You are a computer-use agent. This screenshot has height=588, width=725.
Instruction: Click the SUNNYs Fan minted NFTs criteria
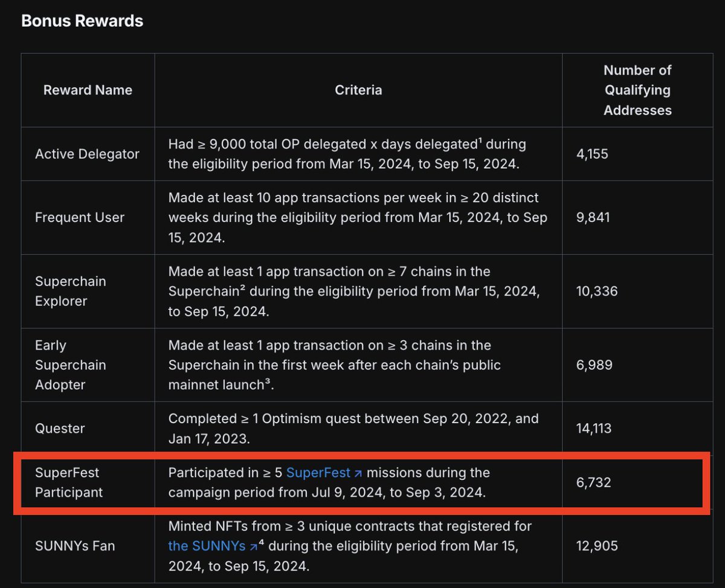[x=350, y=546]
